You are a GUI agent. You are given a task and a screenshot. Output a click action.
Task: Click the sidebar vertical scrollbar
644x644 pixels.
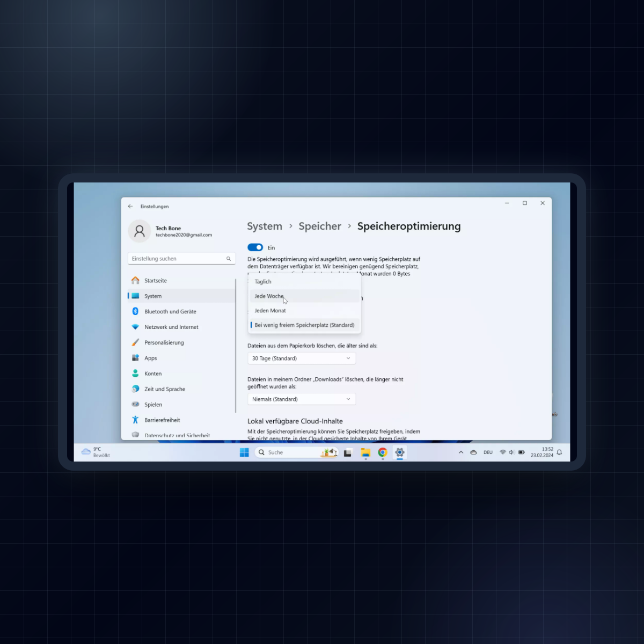tap(236, 346)
